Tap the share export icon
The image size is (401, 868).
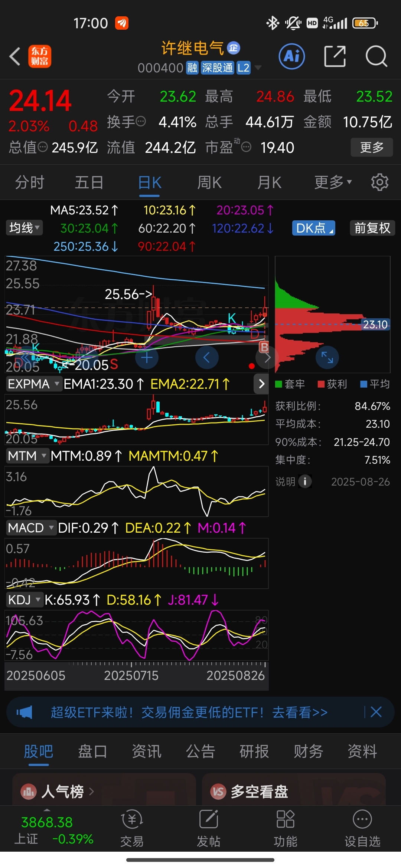click(x=335, y=56)
